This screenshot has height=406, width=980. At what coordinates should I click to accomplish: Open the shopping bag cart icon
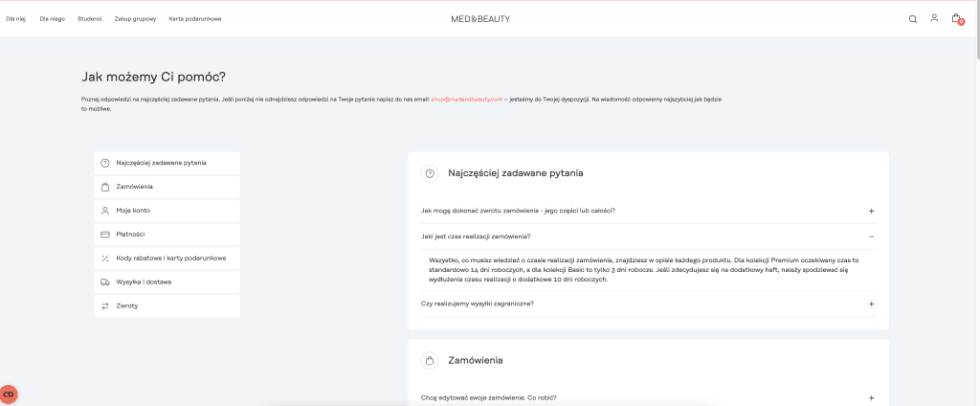(956, 18)
